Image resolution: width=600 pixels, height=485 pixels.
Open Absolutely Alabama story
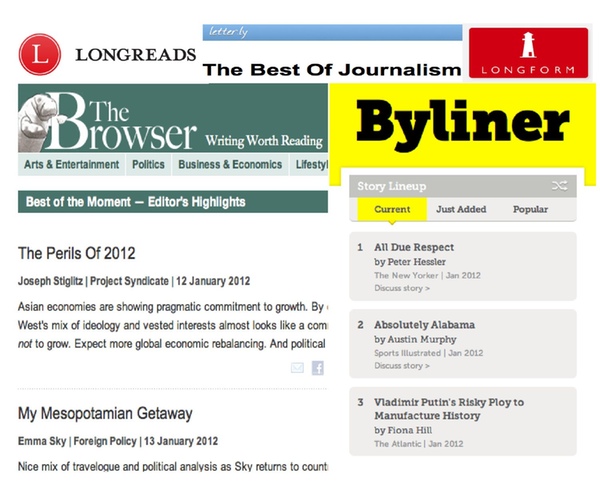click(424, 325)
